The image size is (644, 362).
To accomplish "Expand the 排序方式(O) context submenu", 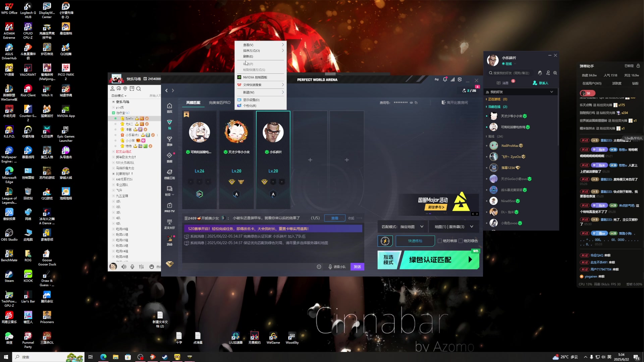I will [261, 51].
